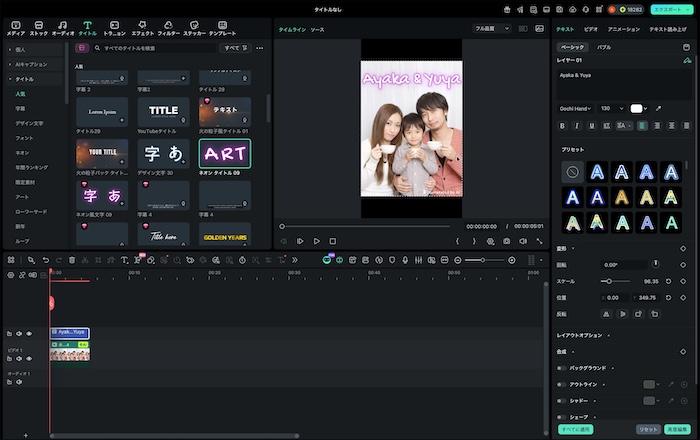The image size is (700, 440).
Task: Click the volume speaker icon under preview
Action: [523, 241]
